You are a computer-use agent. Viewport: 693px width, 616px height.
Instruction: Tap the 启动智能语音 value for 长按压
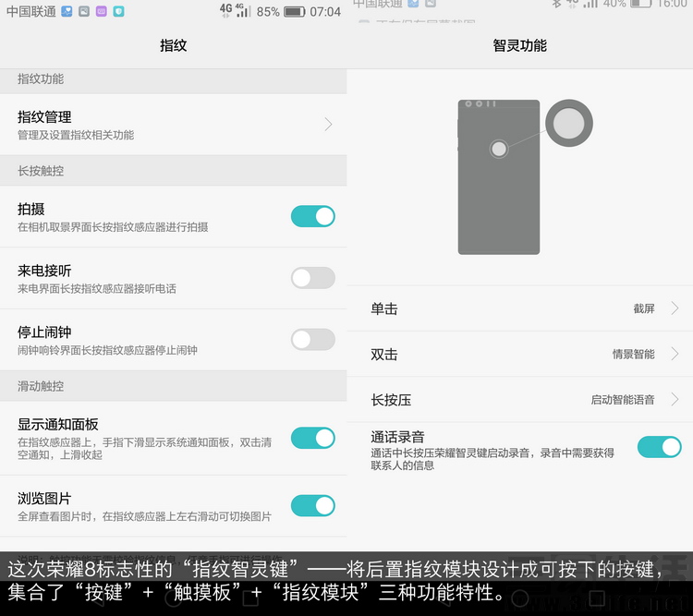623,400
